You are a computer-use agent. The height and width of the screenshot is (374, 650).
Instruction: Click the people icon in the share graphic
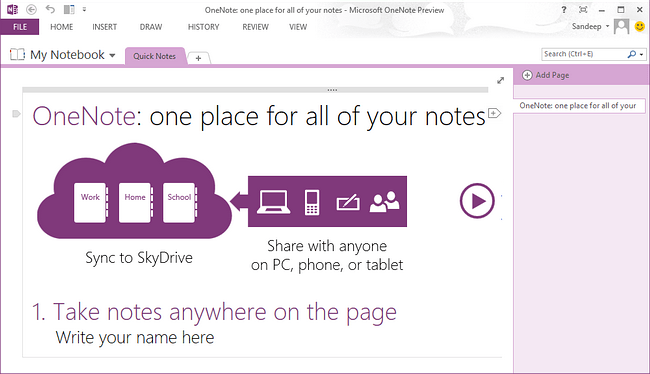(x=385, y=202)
